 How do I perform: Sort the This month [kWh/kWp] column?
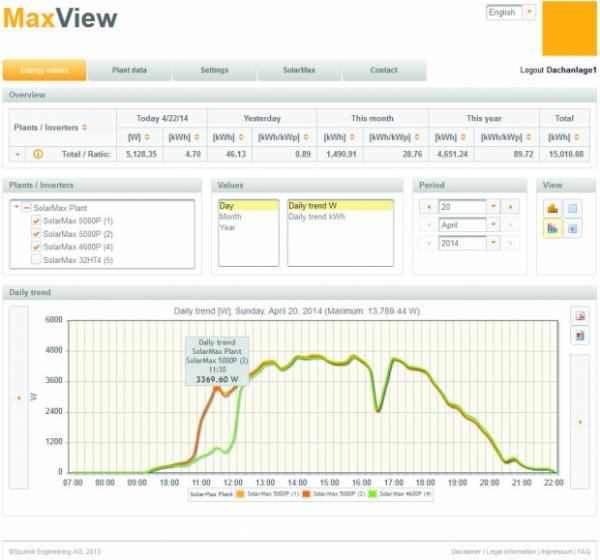(x=417, y=137)
